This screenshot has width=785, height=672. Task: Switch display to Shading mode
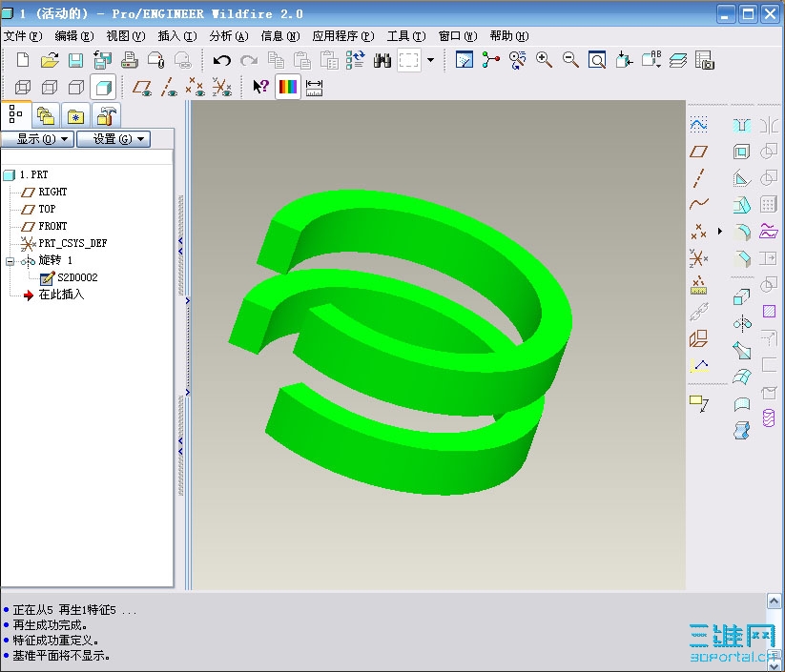(103, 88)
